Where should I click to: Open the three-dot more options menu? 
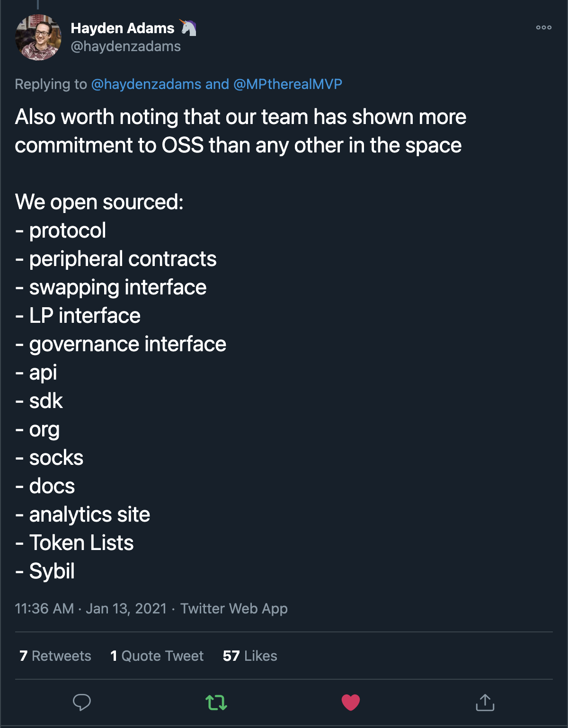[543, 27]
